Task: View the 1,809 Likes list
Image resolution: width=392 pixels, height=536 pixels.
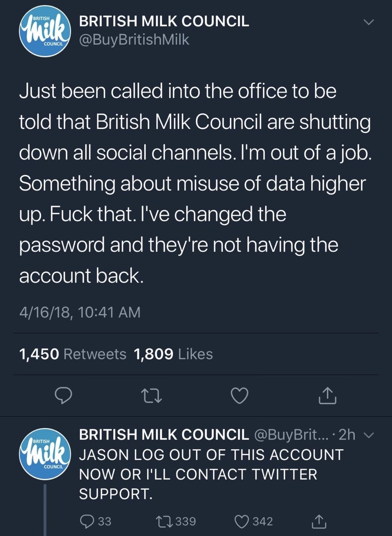Action: point(173,354)
